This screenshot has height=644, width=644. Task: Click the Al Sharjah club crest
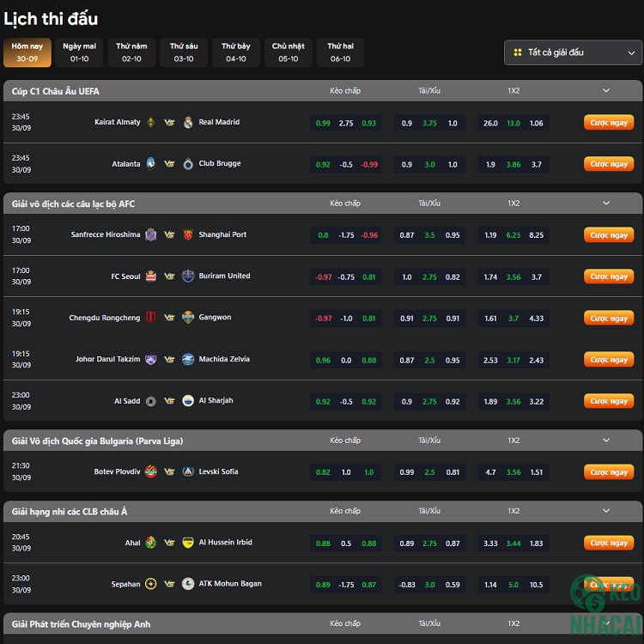click(188, 401)
